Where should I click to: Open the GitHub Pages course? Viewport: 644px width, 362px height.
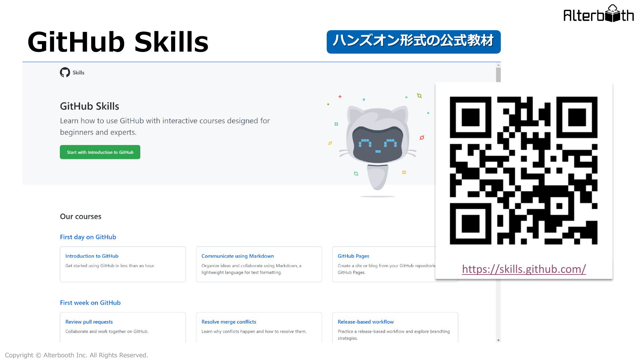coord(354,256)
